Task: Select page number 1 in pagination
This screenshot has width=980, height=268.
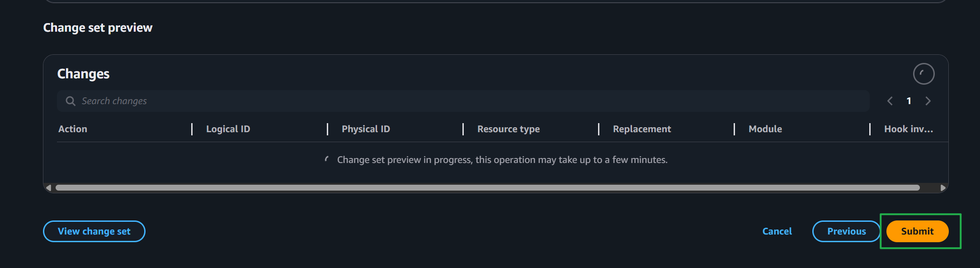Action: coord(909,101)
